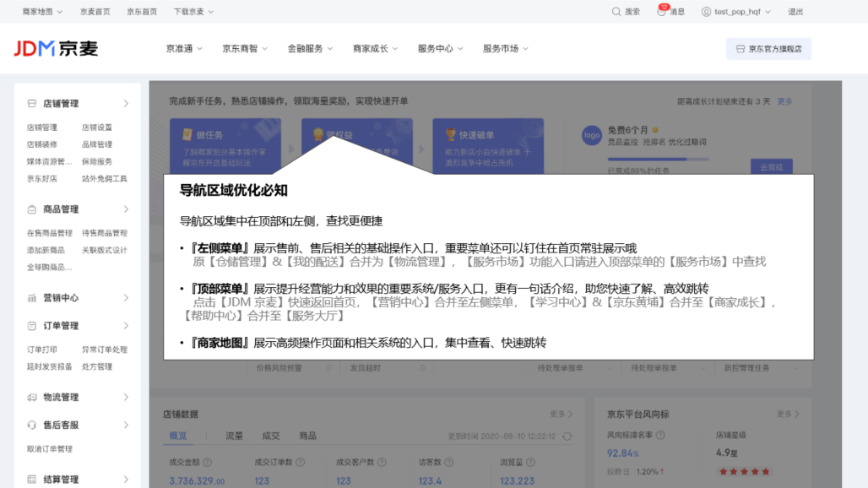868x488 pixels.
Task: Click the 物流管理 truck icon
Action: [31, 398]
